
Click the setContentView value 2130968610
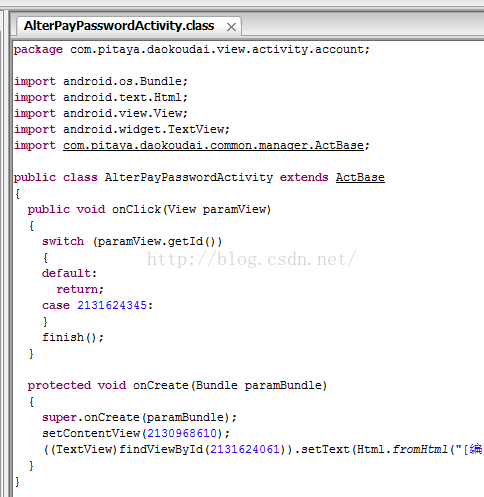[x=182, y=433]
